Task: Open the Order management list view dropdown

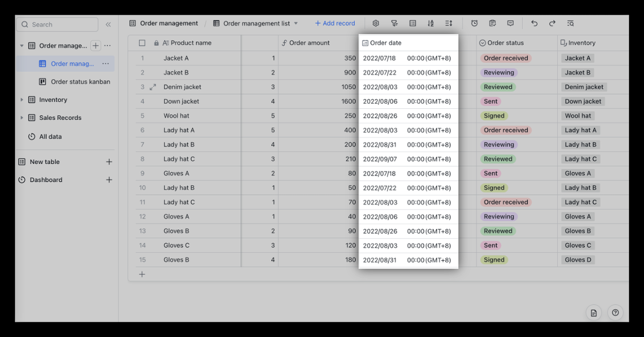Action: [x=296, y=23]
